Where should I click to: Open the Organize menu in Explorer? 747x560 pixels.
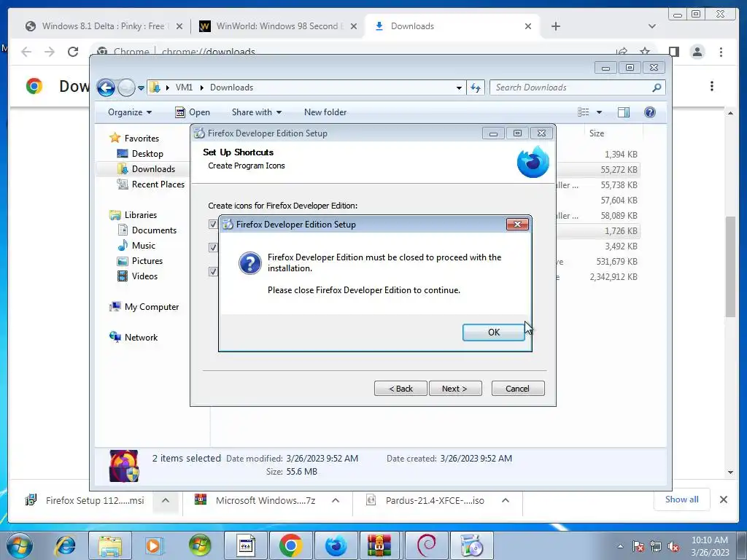(130, 112)
